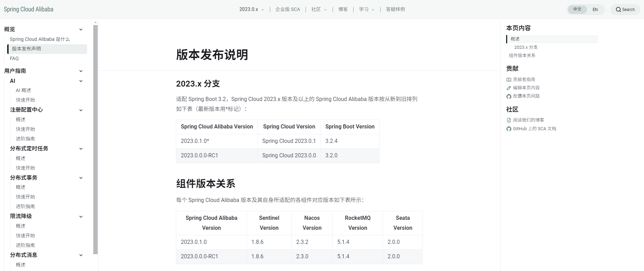Click the document icon beside 阅读我们的博客

(x=509, y=120)
